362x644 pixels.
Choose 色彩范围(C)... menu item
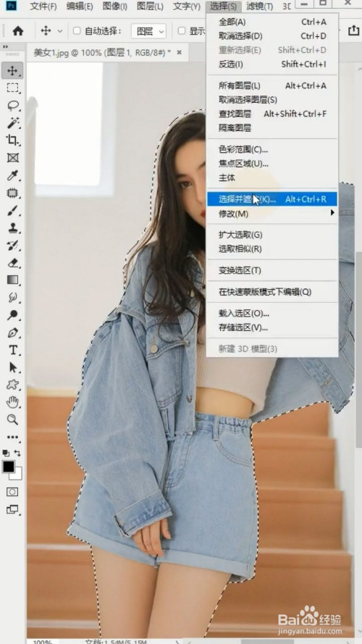(271, 149)
